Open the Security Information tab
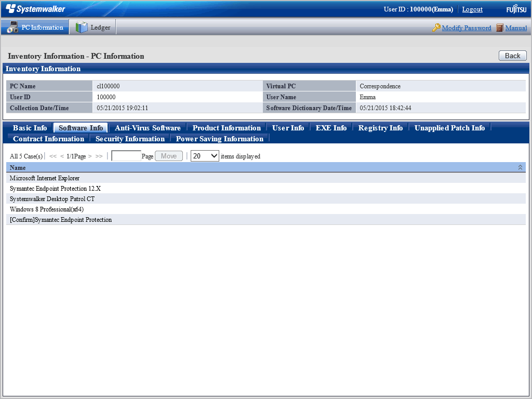This screenshot has width=532, height=399. 130,139
